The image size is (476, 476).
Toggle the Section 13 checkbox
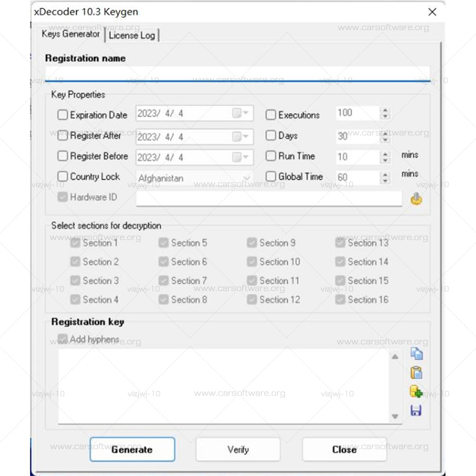pyautogui.click(x=340, y=243)
